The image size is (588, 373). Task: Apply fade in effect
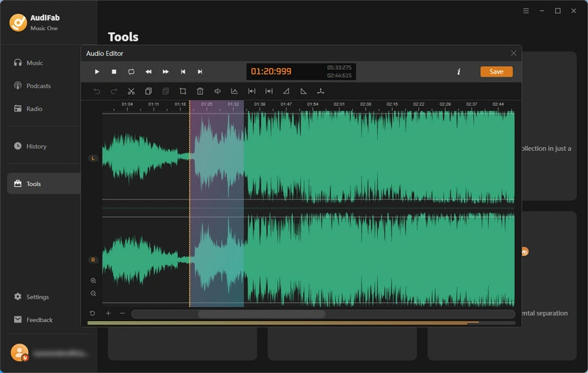[286, 91]
